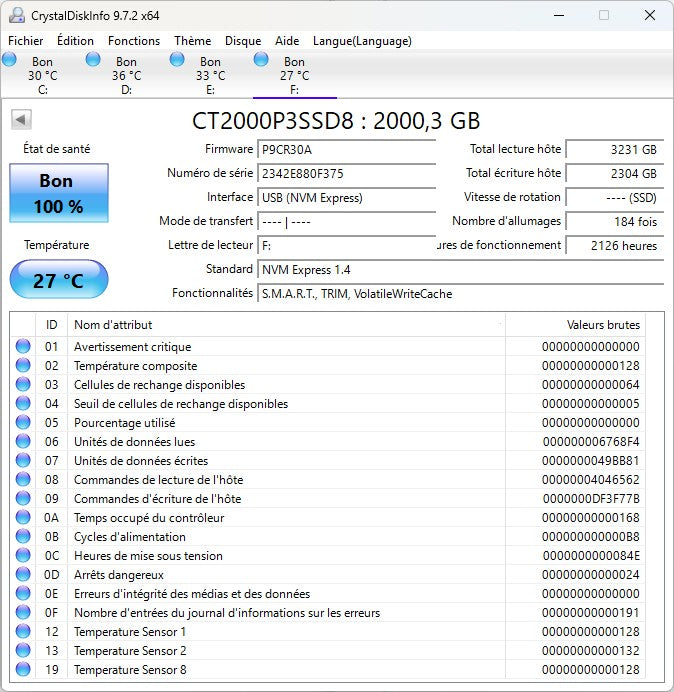Image resolution: width=674 pixels, height=692 pixels.
Task: Close the CrystalDiskInfo window
Action: coord(650,15)
